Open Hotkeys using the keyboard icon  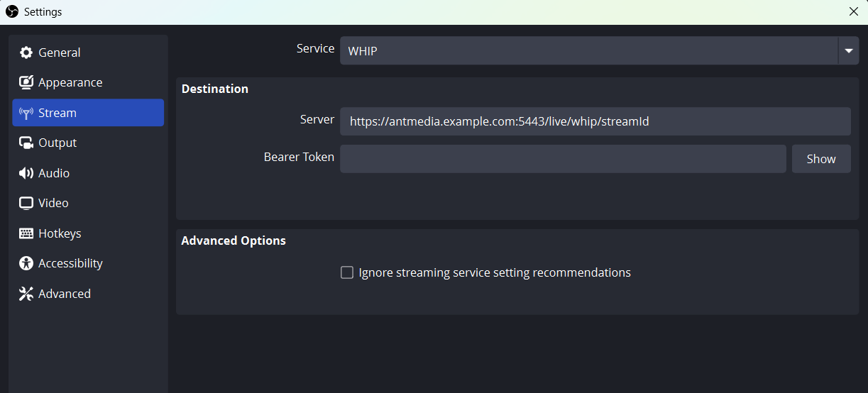26,233
